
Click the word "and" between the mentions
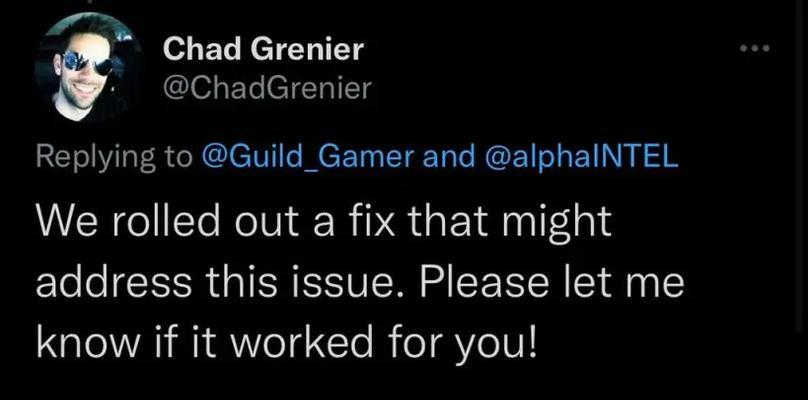(450, 157)
